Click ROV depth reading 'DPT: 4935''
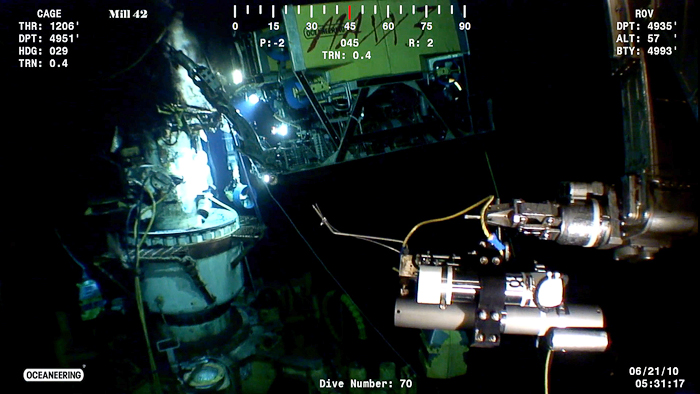This screenshot has width=700, height=394. (x=647, y=26)
